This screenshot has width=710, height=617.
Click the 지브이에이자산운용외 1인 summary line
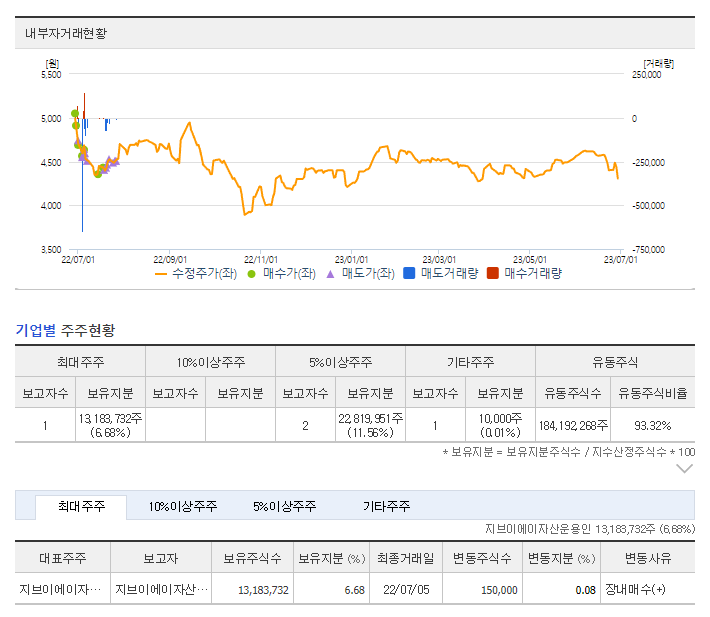point(590,529)
